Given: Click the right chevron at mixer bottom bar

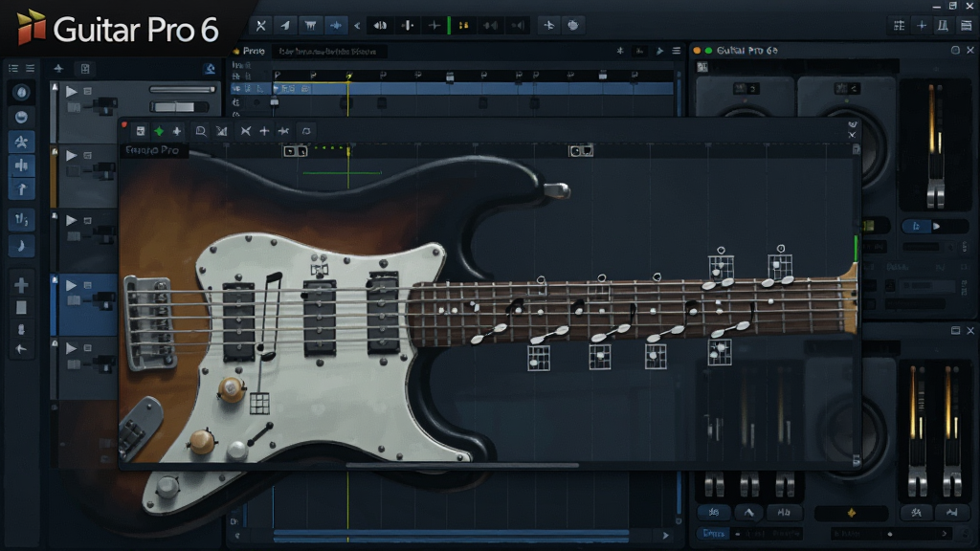Looking at the screenshot, I should [945, 534].
